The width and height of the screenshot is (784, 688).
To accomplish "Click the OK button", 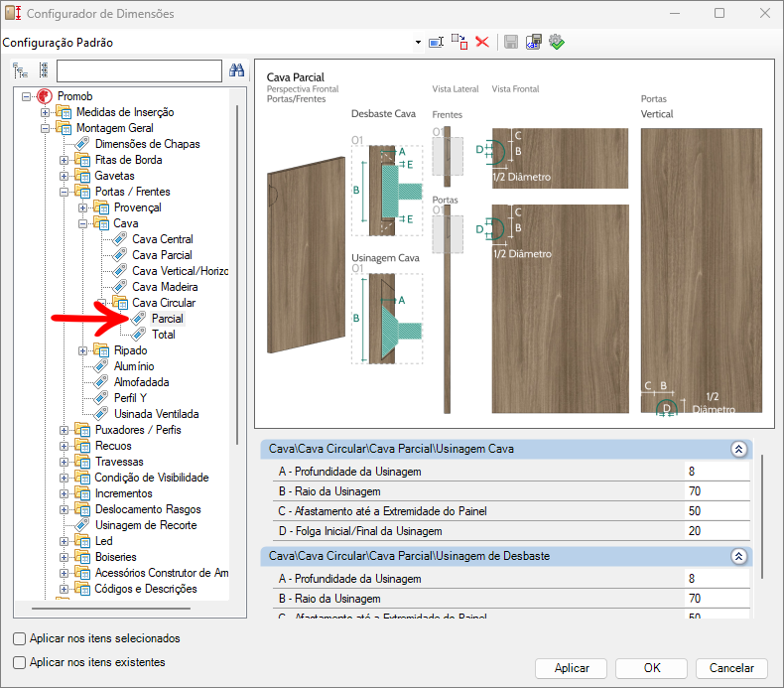I will click(x=651, y=668).
